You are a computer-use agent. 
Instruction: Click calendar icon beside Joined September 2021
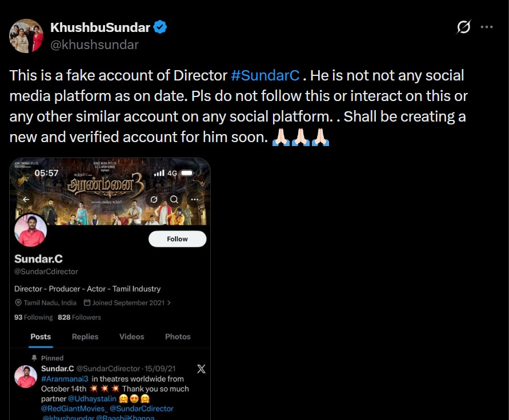pyautogui.click(x=87, y=303)
